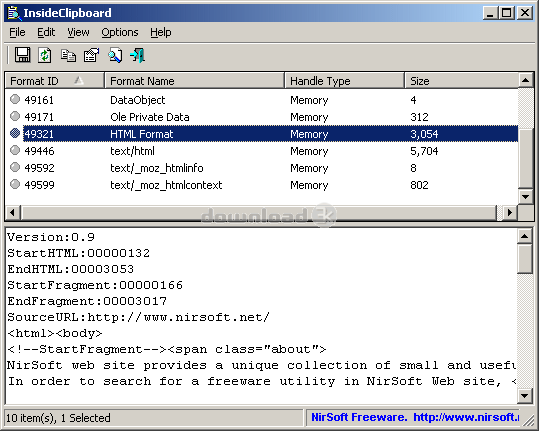Select the Ole Private Data row

261,117
